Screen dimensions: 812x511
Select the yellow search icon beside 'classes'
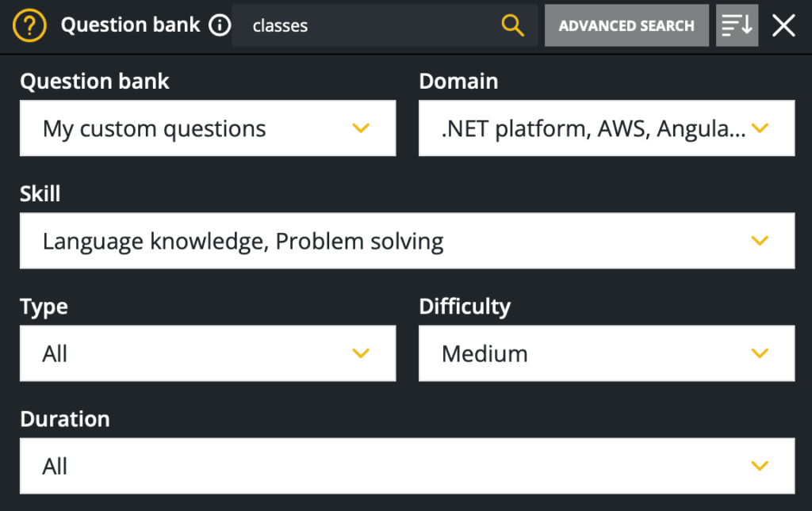[512, 25]
